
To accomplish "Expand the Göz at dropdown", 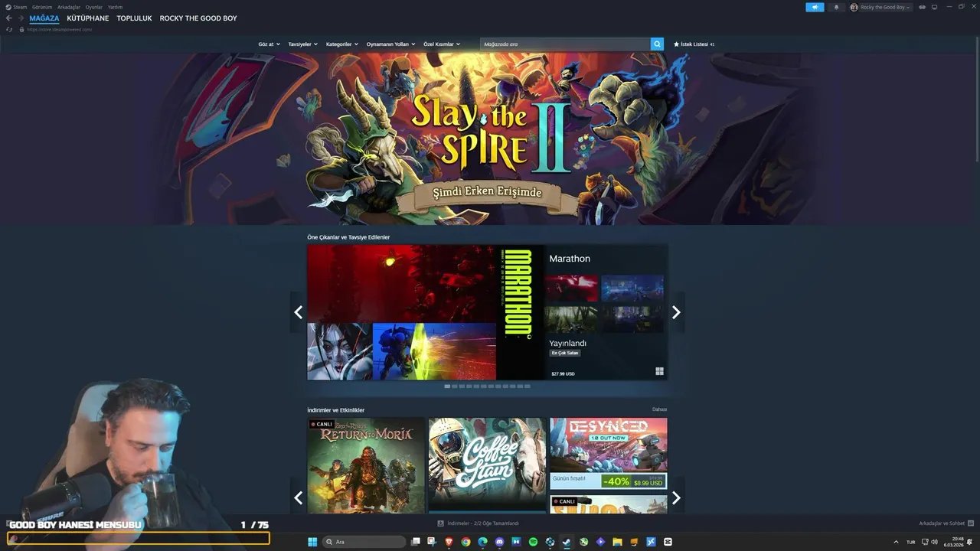I will (269, 44).
